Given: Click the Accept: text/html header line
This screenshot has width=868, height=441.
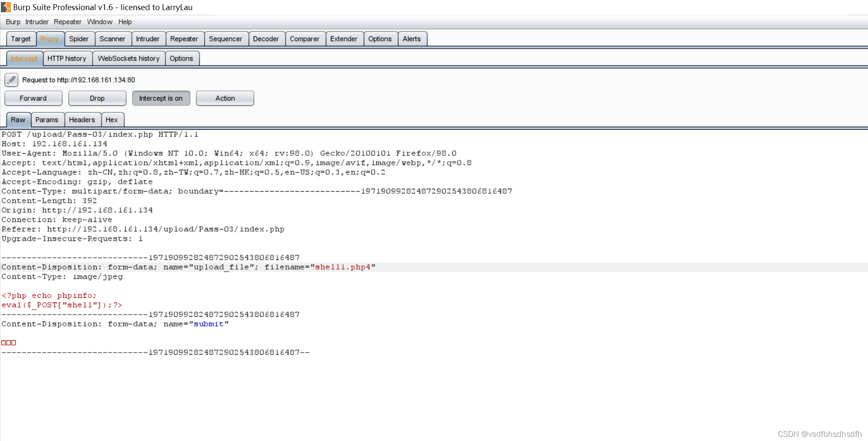Looking at the screenshot, I should [x=236, y=163].
